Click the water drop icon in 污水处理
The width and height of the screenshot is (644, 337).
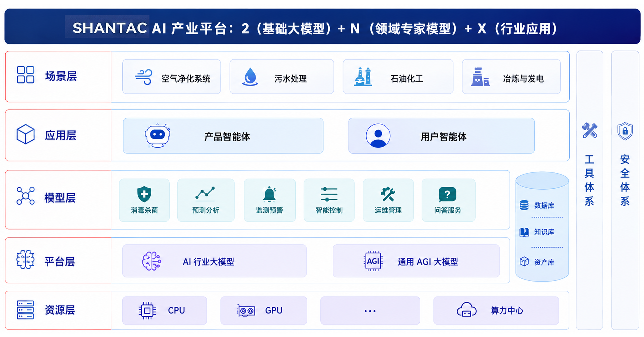tap(250, 77)
